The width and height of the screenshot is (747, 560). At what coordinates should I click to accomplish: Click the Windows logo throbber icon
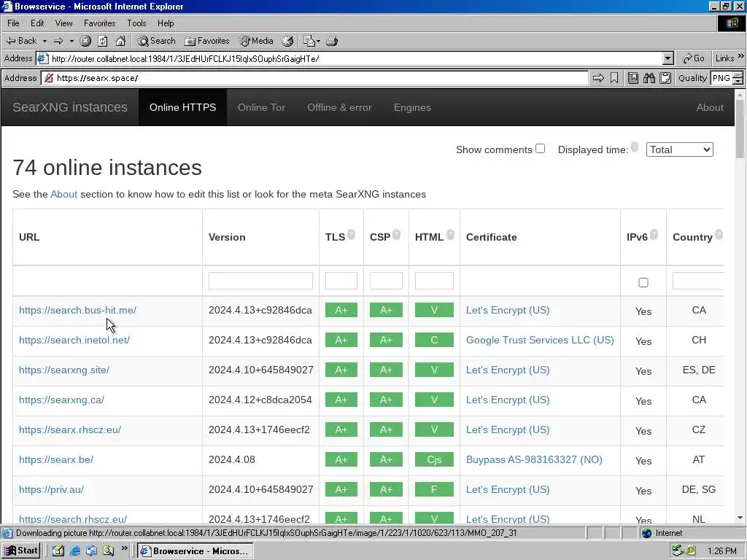tap(732, 23)
